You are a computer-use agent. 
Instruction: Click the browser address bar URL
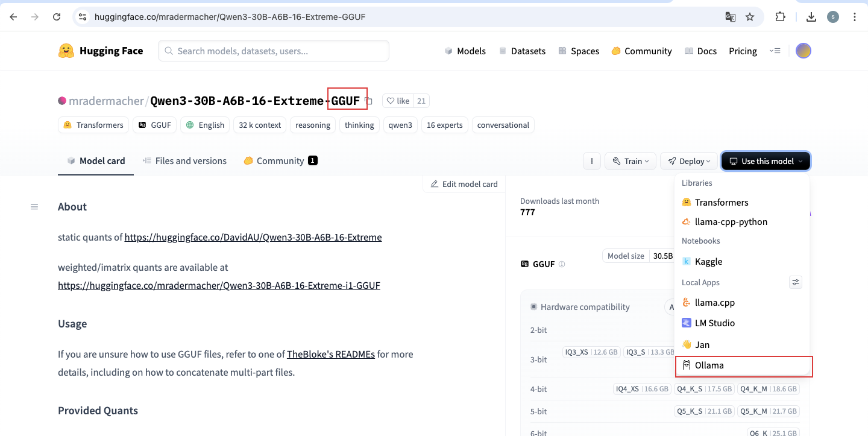tap(230, 17)
